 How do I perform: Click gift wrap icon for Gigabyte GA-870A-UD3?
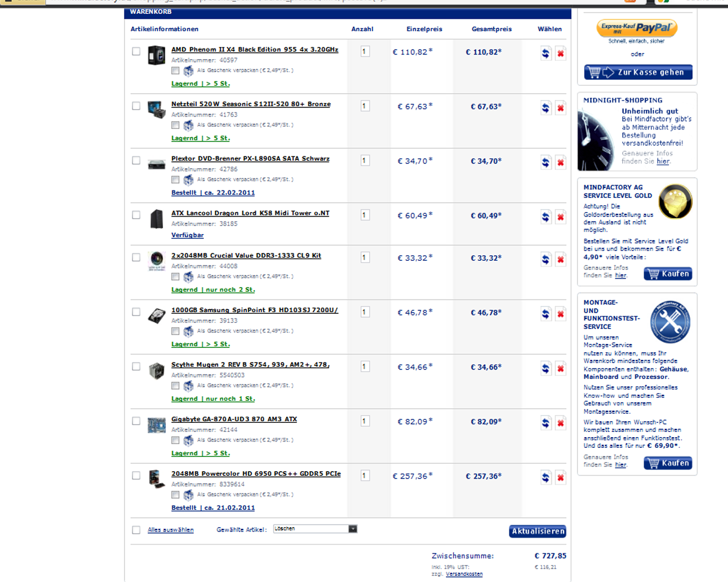pyautogui.click(x=188, y=440)
